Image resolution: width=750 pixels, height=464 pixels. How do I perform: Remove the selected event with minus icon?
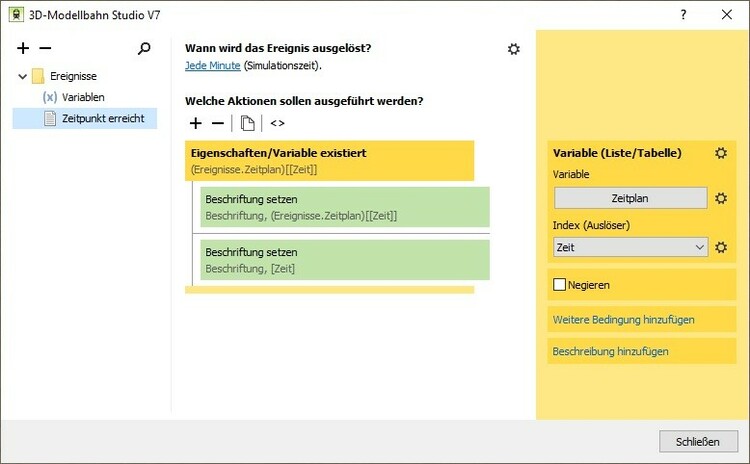(x=45, y=48)
